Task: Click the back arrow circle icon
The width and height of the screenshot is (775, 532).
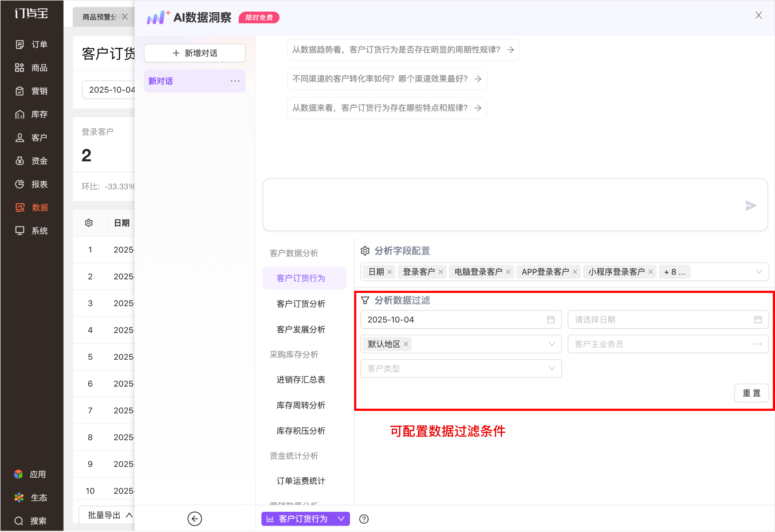Action: point(194,519)
